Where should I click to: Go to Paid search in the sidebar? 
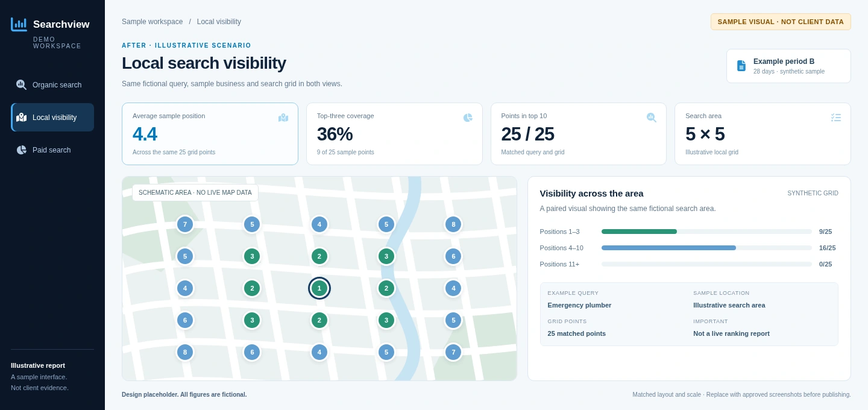52,150
